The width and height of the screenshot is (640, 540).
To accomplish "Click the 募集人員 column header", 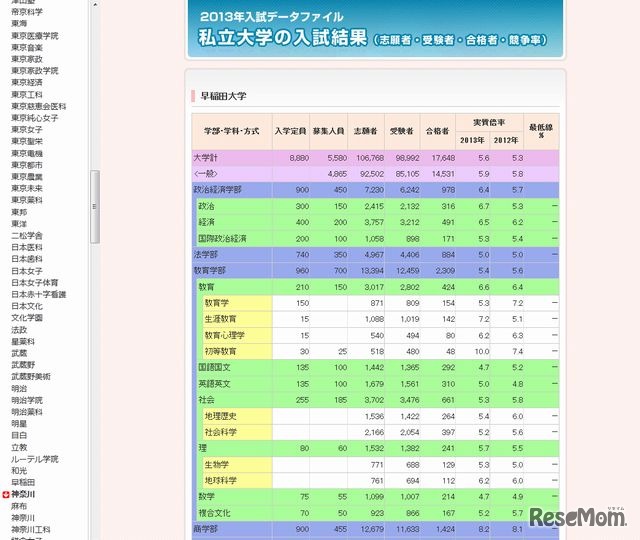I will point(329,131).
